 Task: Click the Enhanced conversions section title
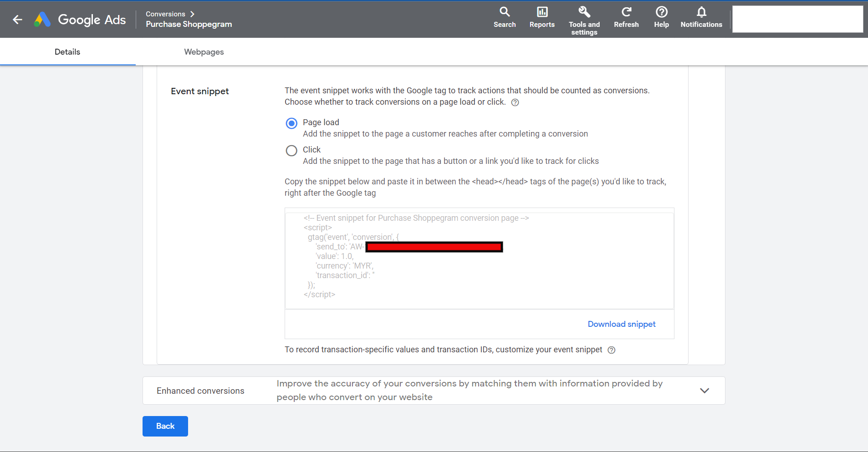coord(200,391)
